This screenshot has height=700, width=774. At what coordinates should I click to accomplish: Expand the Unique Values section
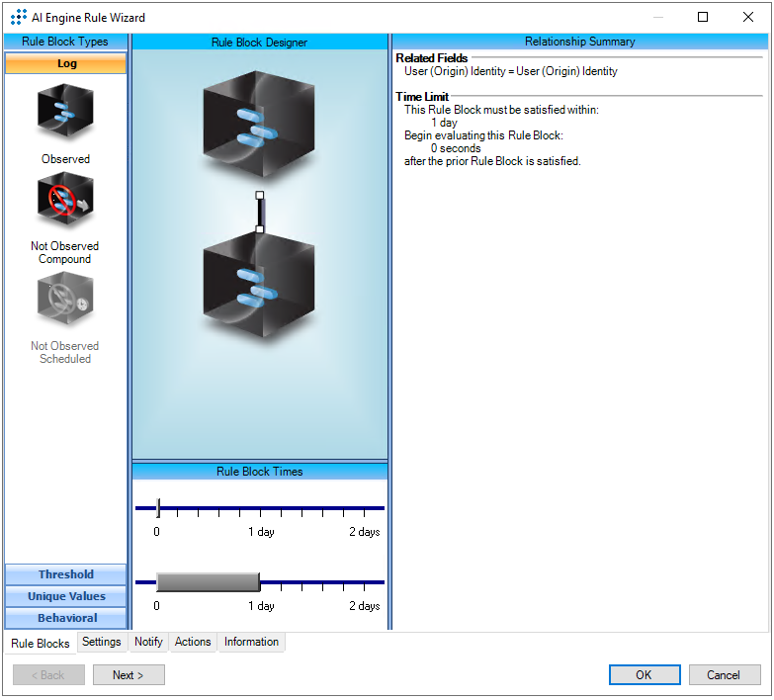[66, 596]
